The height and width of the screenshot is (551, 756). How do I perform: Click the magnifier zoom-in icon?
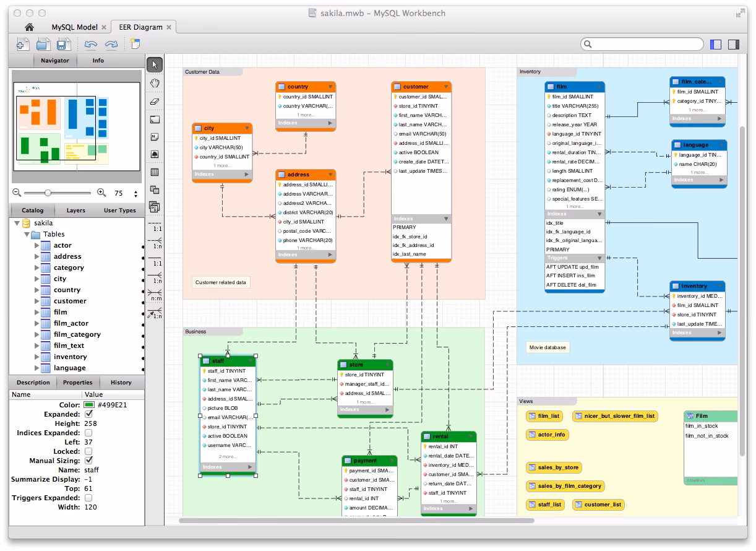click(x=101, y=193)
